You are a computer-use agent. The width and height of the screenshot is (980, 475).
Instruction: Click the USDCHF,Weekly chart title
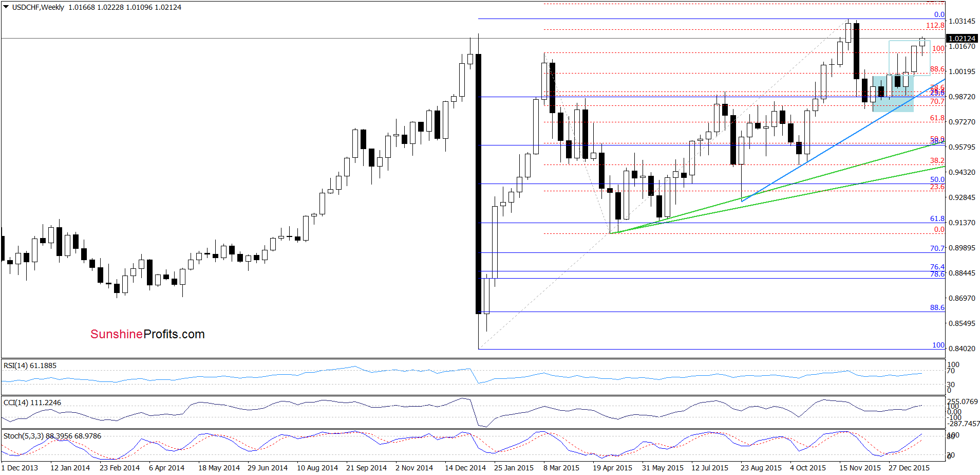point(38,7)
